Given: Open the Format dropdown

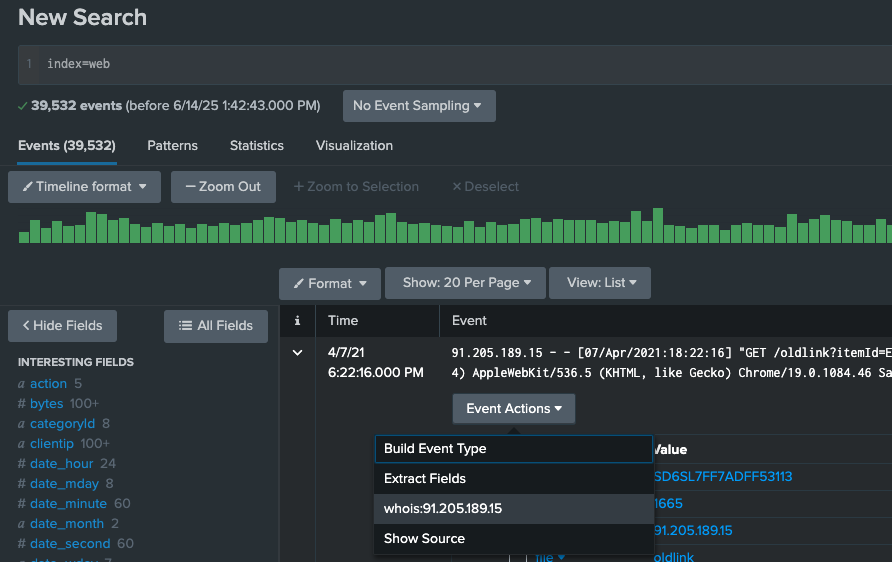Looking at the screenshot, I should tap(330, 283).
